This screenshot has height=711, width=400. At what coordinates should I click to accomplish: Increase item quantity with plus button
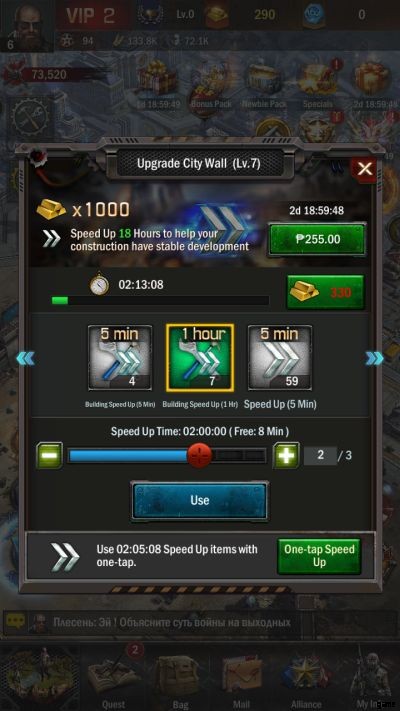pyautogui.click(x=286, y=455)
